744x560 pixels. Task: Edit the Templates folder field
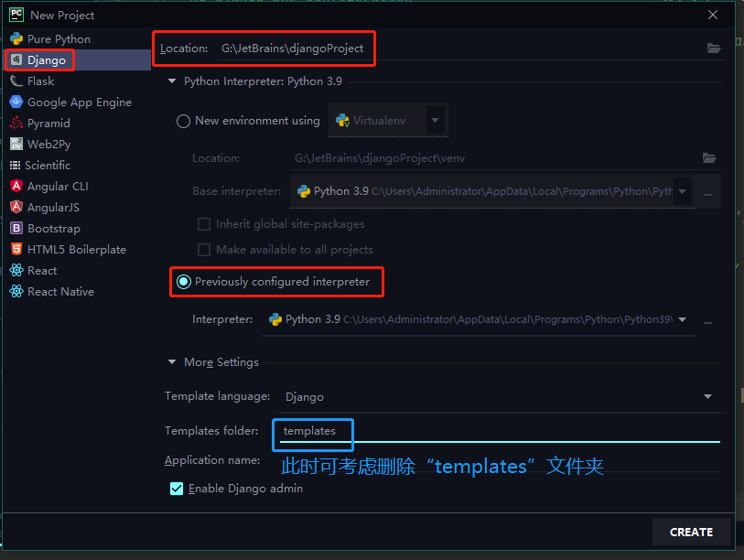click(500, 431)
